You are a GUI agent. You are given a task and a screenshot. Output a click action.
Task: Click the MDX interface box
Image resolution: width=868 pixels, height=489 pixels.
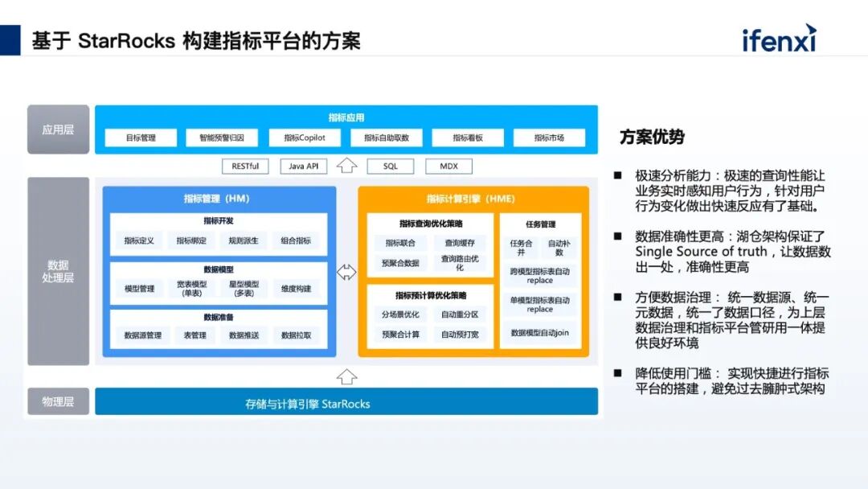pyautogui.click(x=449, y=166)
